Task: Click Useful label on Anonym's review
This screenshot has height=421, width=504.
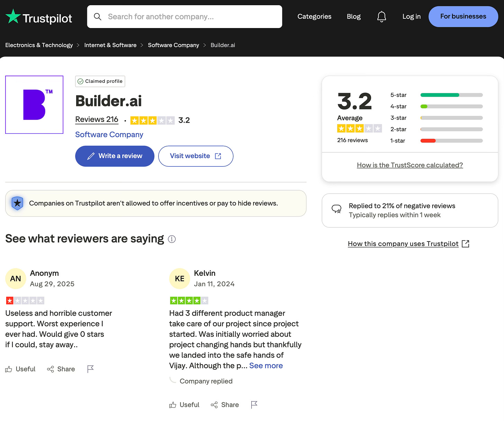Action: [x=26, y=369]
